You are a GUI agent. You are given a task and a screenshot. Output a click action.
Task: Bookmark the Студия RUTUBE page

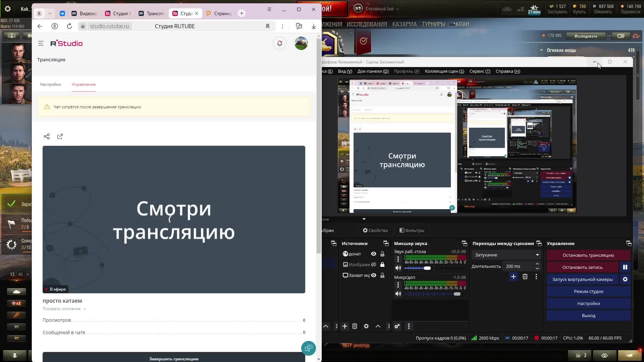pyautogui.click(x=268, y=26)
